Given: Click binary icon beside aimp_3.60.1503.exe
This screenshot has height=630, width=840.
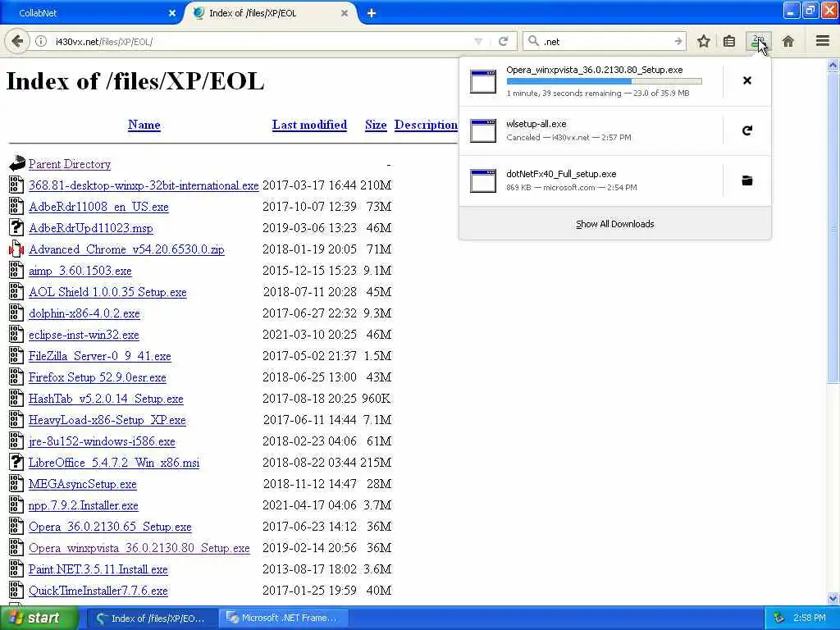Looking at the screenshot, I should pyautogui.click(x=16, y=271).
